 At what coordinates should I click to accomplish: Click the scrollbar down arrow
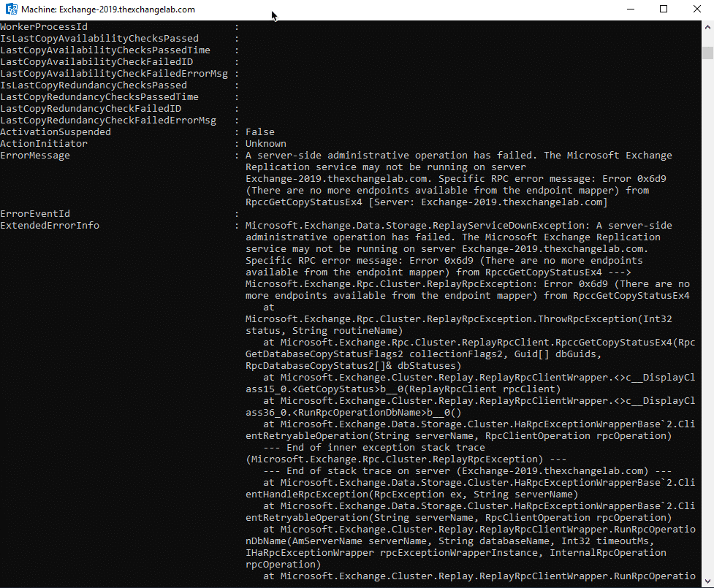click(x=707, y=581)
